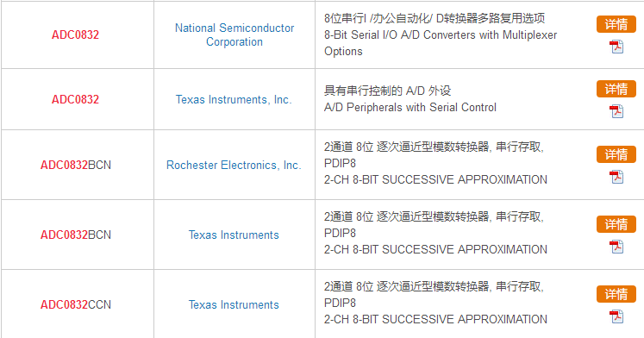Open PDF icon for National Semiconductor ADC0832
The image size is (644, 338).
616,47
